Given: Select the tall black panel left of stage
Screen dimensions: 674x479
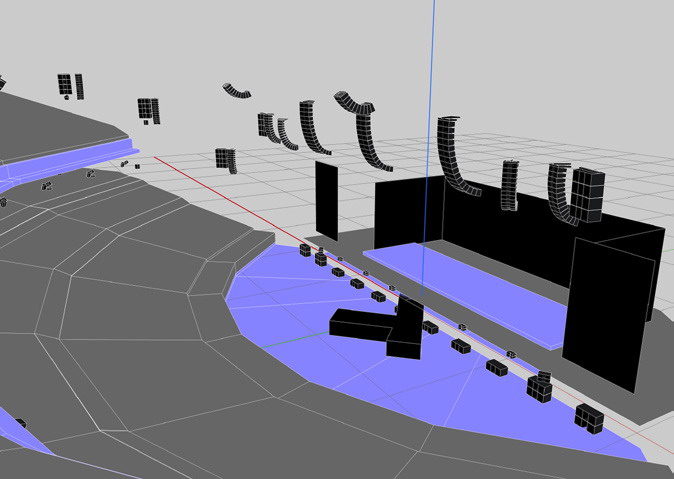Looking at the screenshot, I should pyautogui.click(x=326, y=200).
